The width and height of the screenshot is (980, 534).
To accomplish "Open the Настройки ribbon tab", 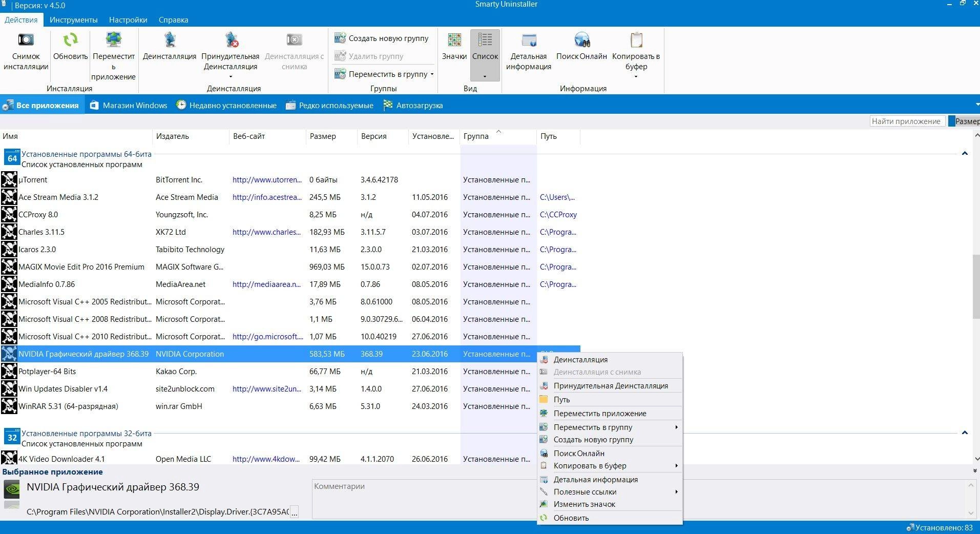I will point(128,19).
